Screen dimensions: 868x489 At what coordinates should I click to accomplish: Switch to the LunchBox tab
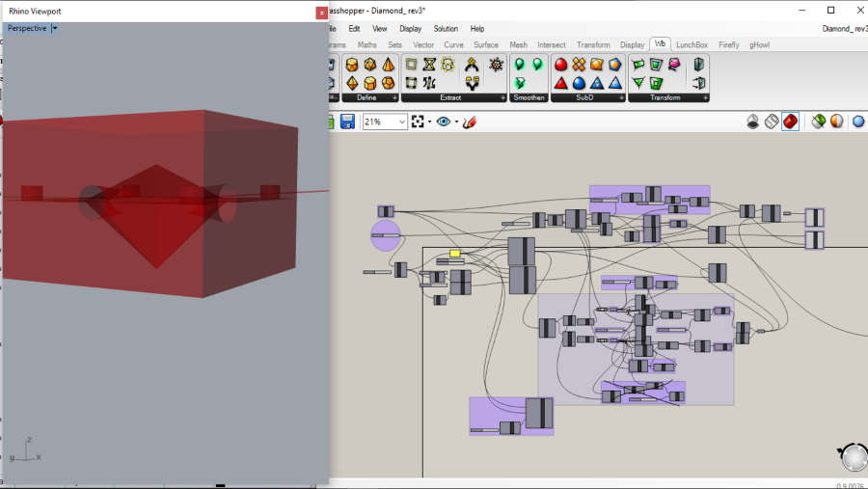692,45
